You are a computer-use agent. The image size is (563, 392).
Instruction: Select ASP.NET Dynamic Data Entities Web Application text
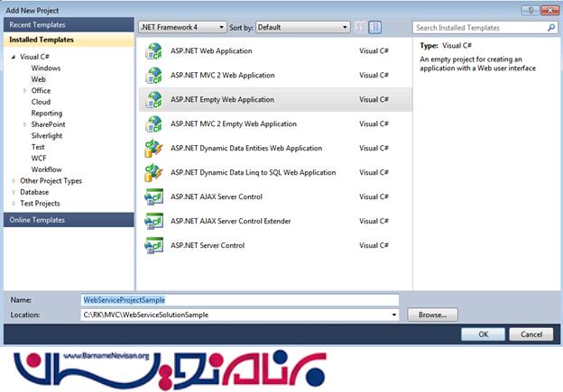[x=246, y=149]
